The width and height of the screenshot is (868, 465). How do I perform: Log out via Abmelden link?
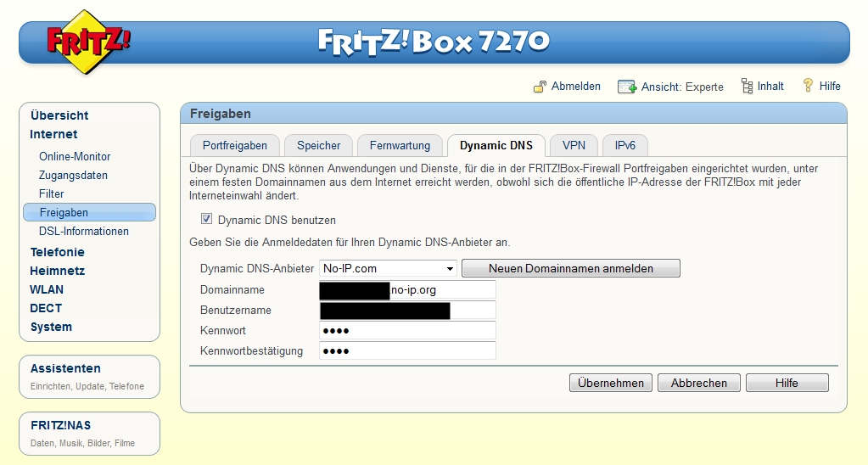[576, 87]
